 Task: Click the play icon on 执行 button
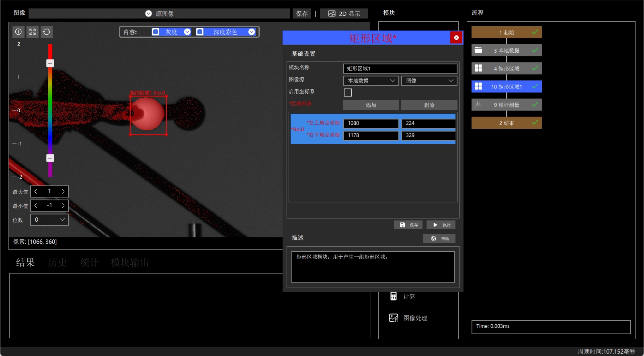tap(435, 225)
